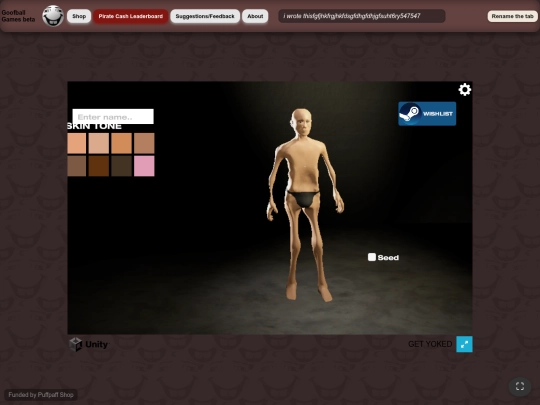Select the pale beige skin tone swatch
The width and height of the screenshot is (540, 405).
[x=99, y=143]
